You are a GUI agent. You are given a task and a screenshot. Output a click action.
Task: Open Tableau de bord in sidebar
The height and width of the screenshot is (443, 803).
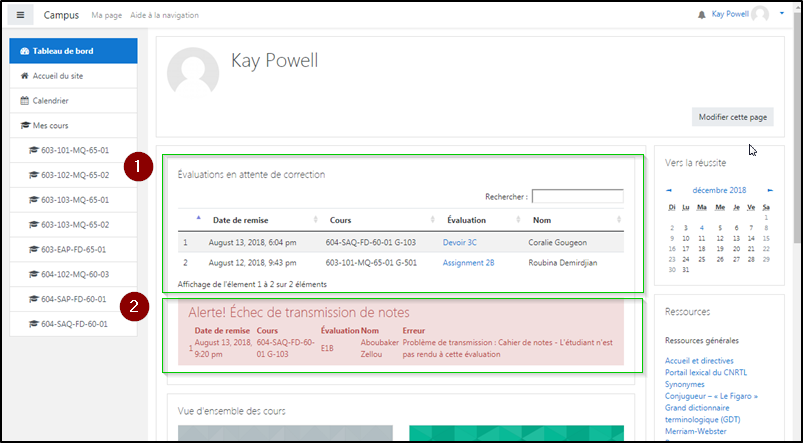[73, 50]
